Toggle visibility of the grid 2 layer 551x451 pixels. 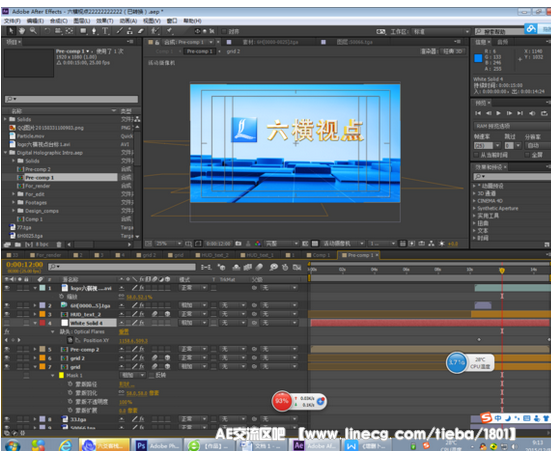tap(7, 358)
